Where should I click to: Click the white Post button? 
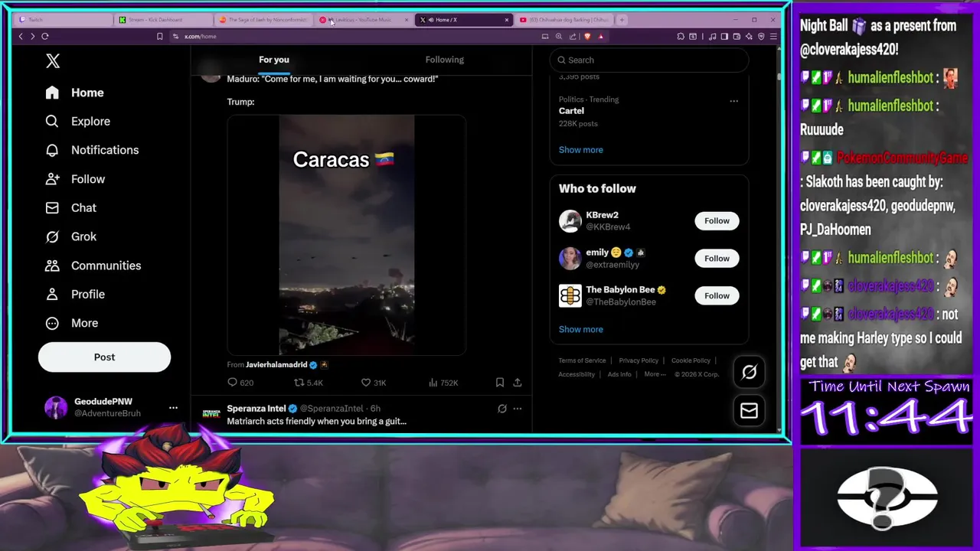pyautogui.click(x=104, y=357)
